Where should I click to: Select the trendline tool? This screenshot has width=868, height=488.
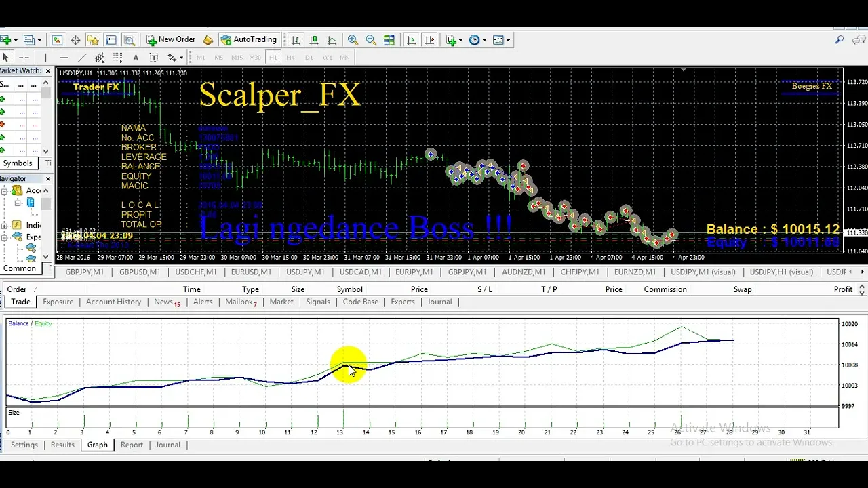click(82, 58)
